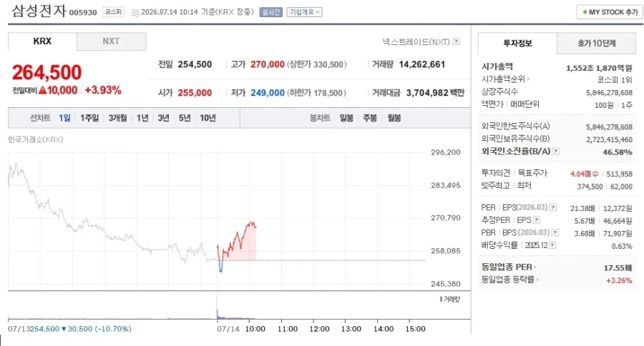Click the 거래대금 value 3,704,982 백만
The height and width of the screenshot is (346, 644).
[435, 93]
